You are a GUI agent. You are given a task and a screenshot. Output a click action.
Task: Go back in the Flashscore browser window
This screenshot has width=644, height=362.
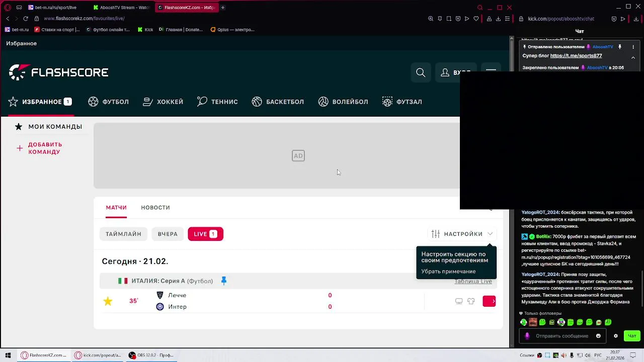pos(8,19)
